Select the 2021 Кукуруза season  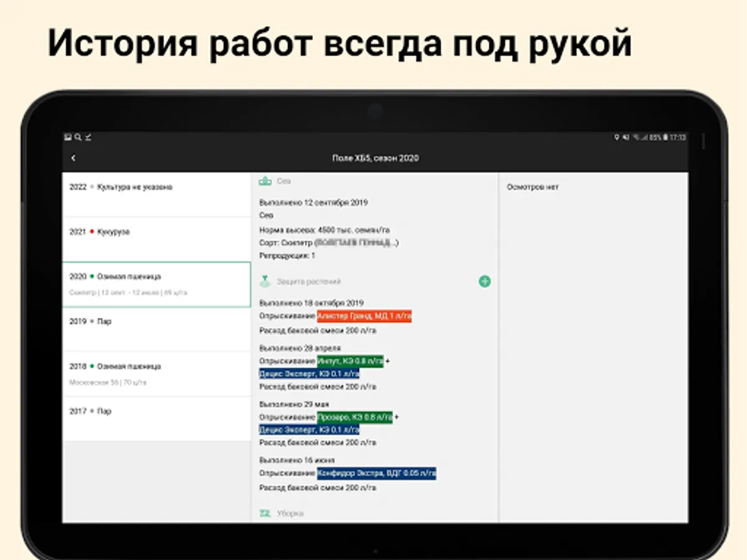click(x=156, y=240)
